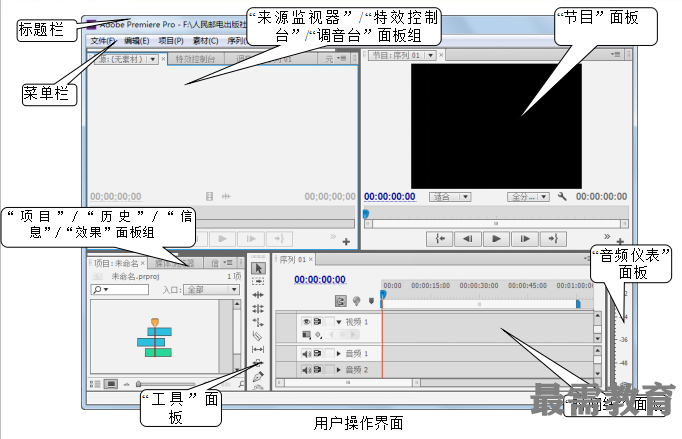
Task: Click project folder up icon beside 未命名.prproj
Action: (x=97, y=276)
